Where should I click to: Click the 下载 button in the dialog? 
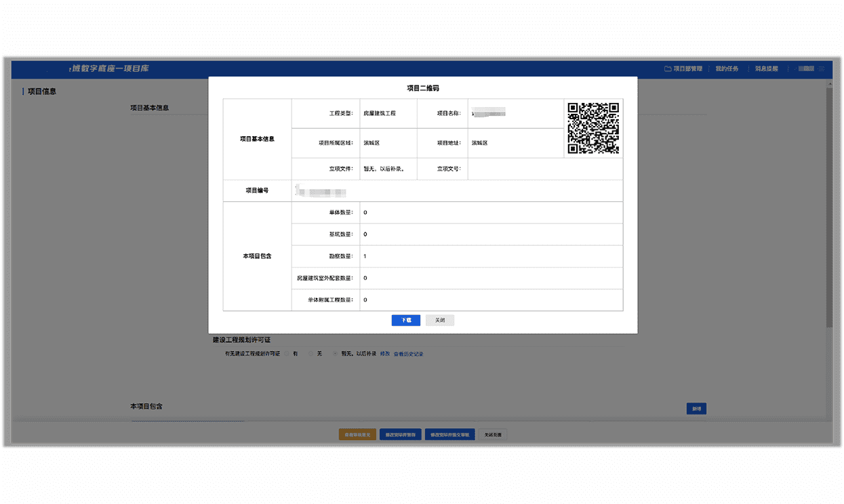[405, 320]
